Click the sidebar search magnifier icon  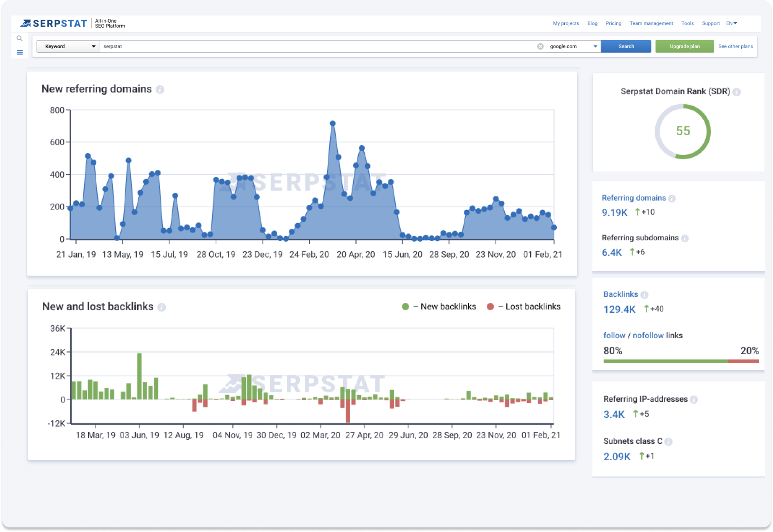click(19, 38)
